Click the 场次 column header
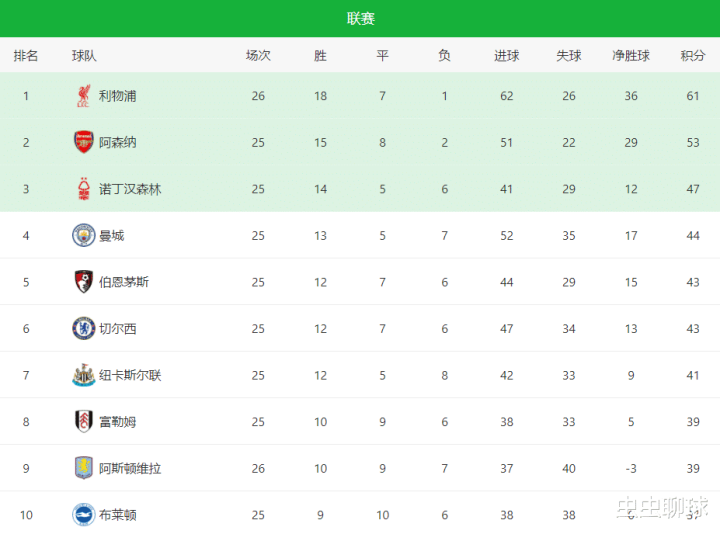Image resolution: width=720 pixels, height=534 pixels. [258, 56]
